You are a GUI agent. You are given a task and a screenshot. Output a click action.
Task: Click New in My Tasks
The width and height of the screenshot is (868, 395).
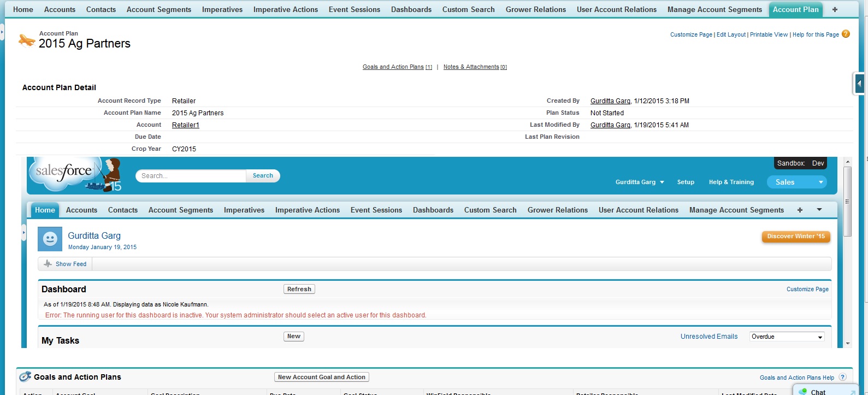294,337
